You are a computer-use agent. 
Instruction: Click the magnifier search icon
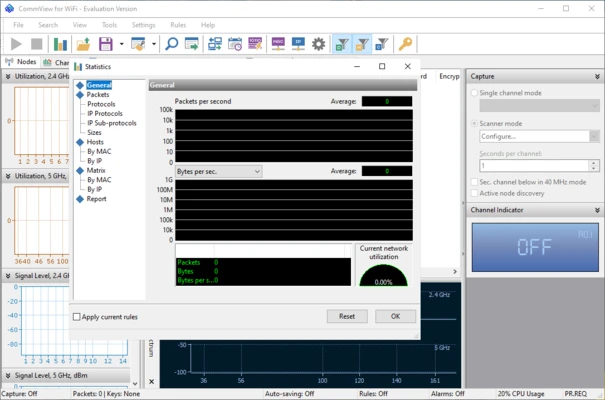point(171,44)
